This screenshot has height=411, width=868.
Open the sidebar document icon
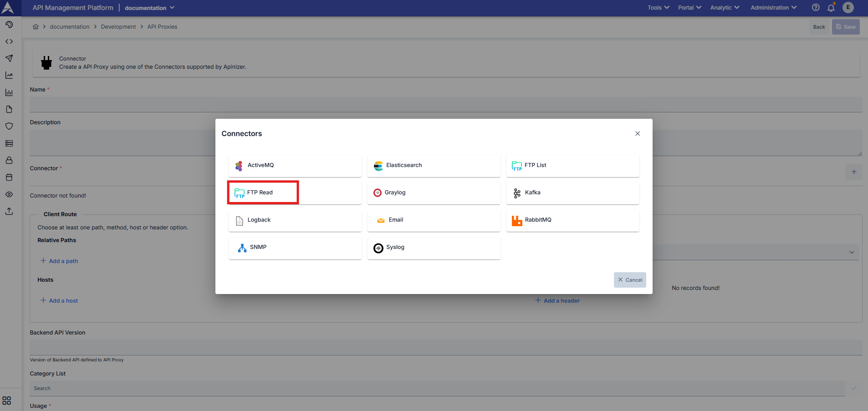coord(9,109)
